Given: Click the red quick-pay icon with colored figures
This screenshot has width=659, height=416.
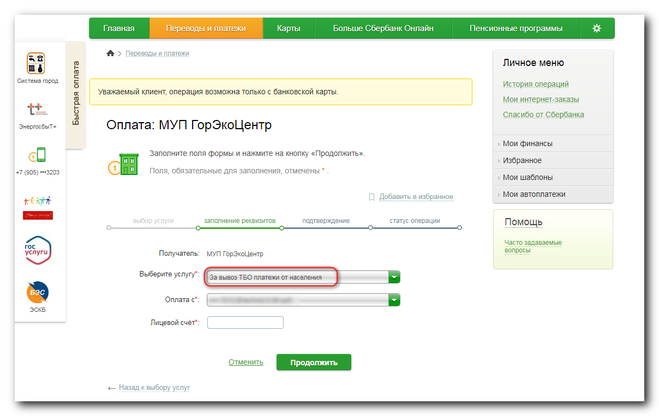Looking at the screenshot, I should pyautogui.click(x=36, y=205).
